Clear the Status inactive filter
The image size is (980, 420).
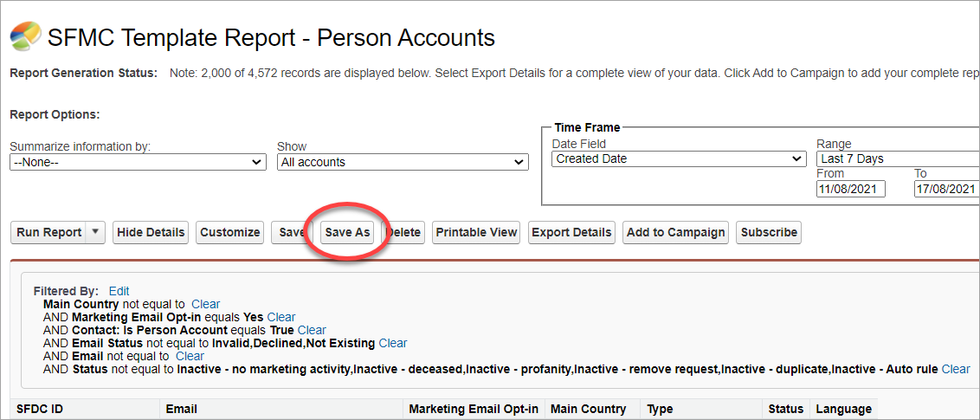[956, 370]
